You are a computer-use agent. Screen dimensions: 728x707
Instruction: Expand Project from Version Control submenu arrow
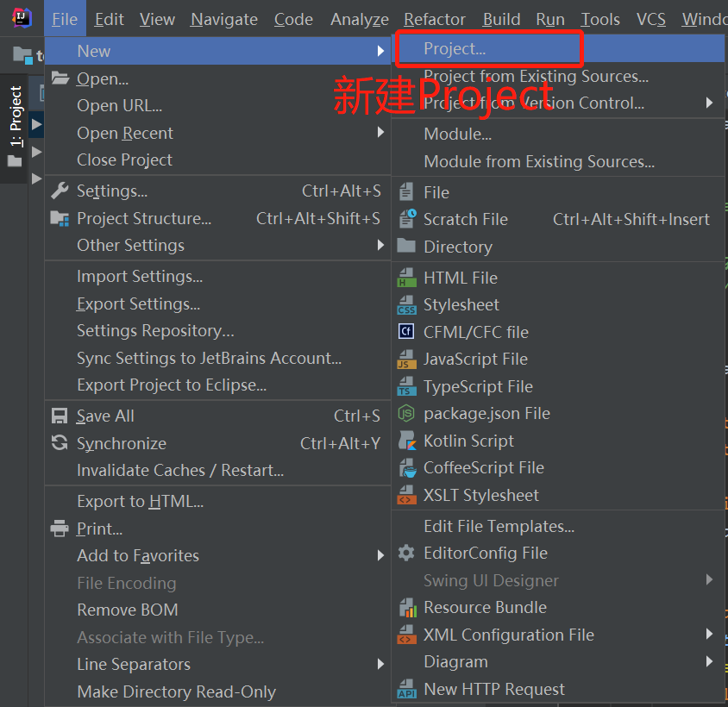point(709,103)
